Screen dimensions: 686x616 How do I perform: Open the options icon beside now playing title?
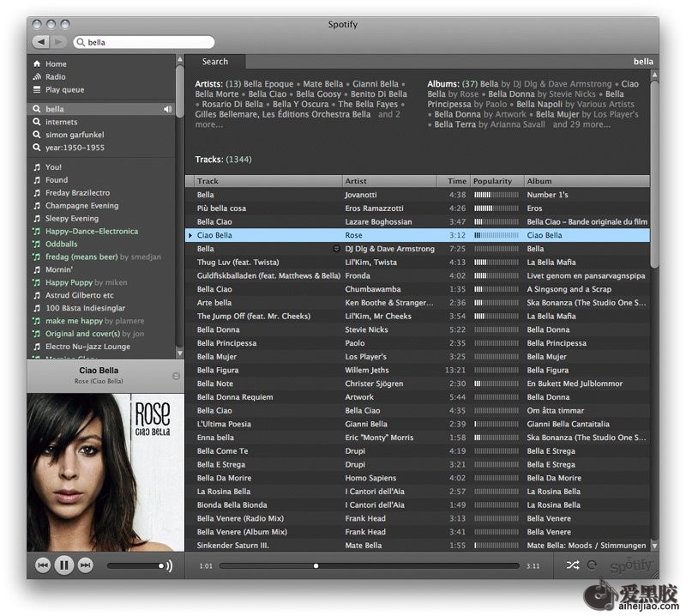(176, 376)
